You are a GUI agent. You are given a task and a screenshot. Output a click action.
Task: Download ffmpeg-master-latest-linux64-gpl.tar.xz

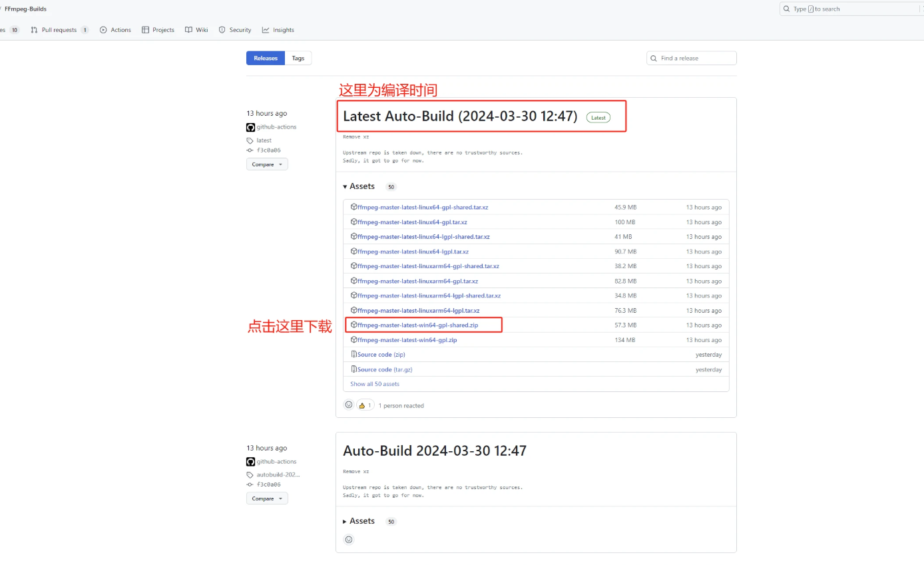pos(412,222)
